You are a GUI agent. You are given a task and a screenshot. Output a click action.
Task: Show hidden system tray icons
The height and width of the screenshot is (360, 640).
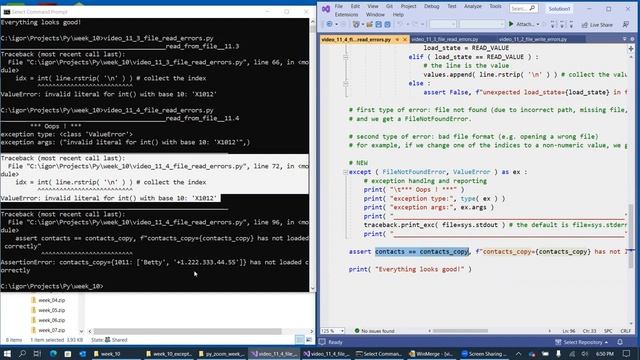(518, 354)
